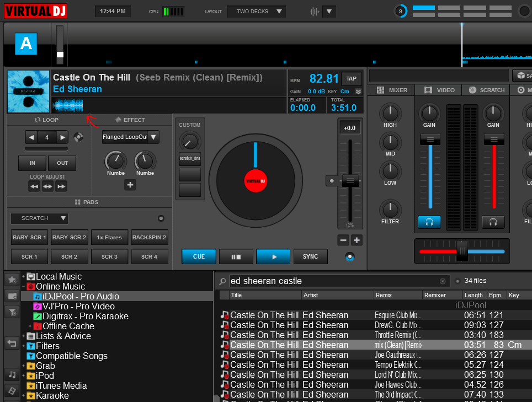Toggle the pads record dot
The height and width of the screenshot is (402, 532).
[x=161, y=218]
